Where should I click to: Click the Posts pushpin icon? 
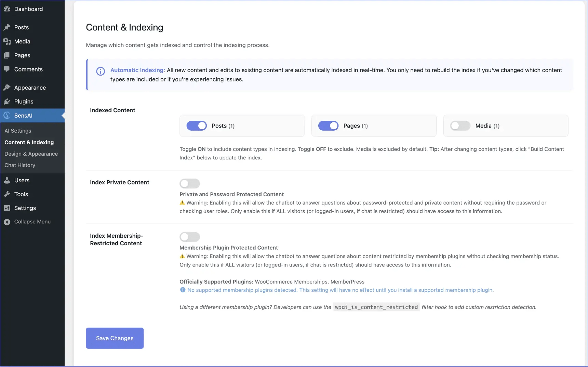coord(7,27)
